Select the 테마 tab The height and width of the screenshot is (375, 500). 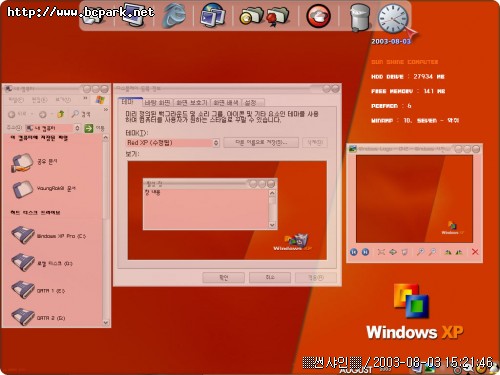[130, 102]
